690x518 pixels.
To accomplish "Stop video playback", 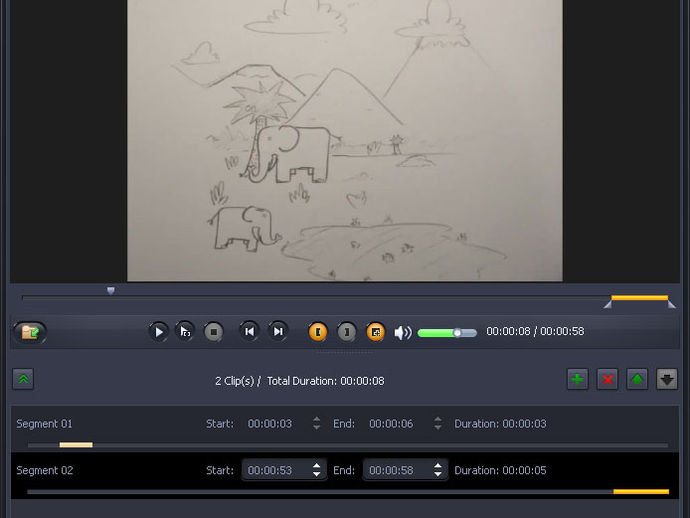I will coord(213,331).
